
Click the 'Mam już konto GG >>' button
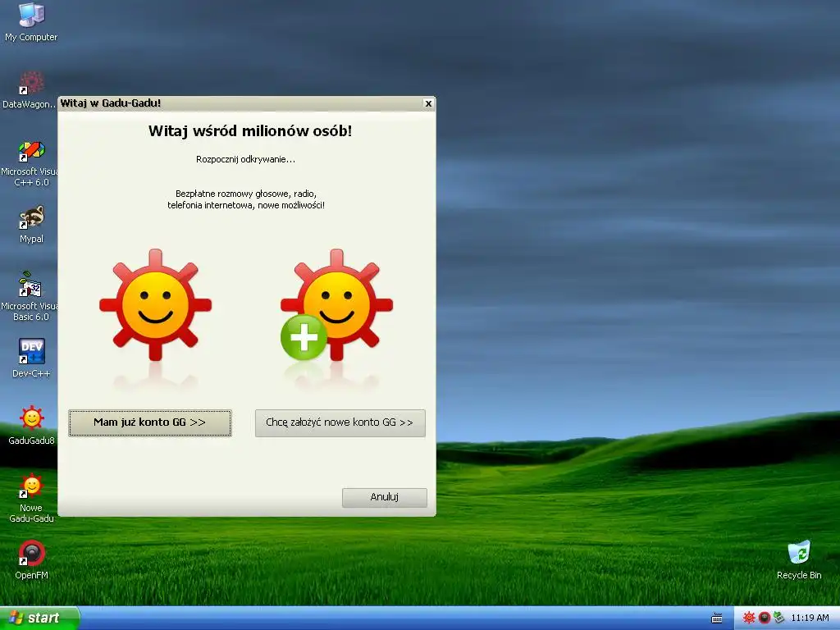(x=150, y=422)
